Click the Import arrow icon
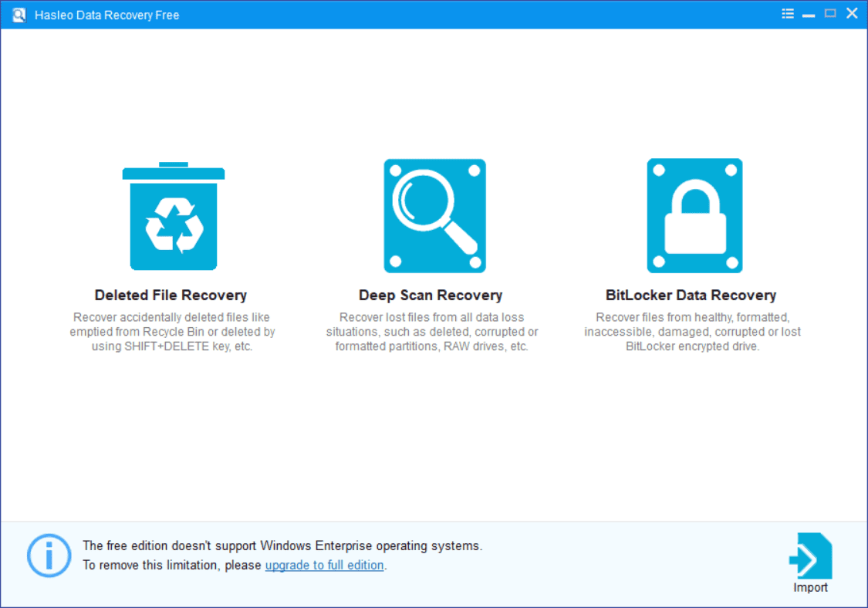The width and height of the screenshot is (868, 608). tap(809, 556)
